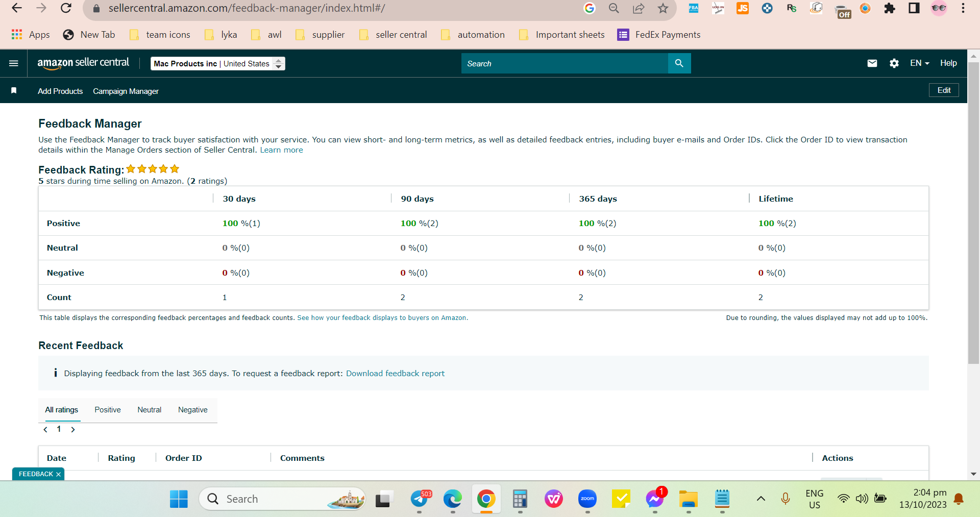Click the bookmark flag icon in navigation bar

pyautogui.click(x=14, y=90)
